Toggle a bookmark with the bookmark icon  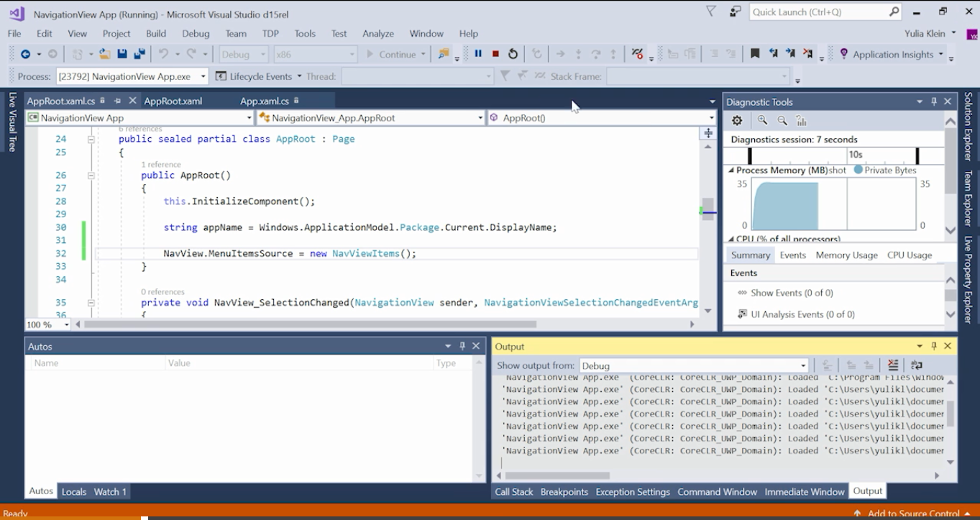[755, 54]
